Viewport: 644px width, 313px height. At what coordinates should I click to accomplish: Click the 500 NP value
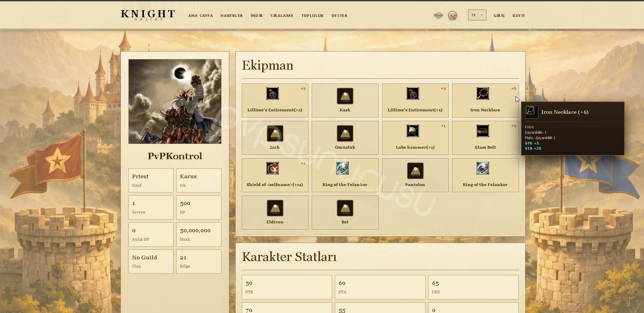(x=185, y=203)
